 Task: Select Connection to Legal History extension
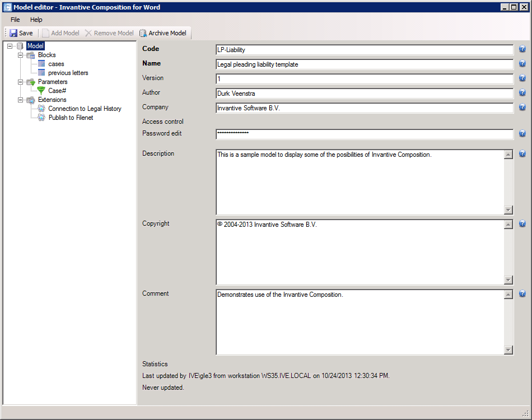click(x=85, y=109)
